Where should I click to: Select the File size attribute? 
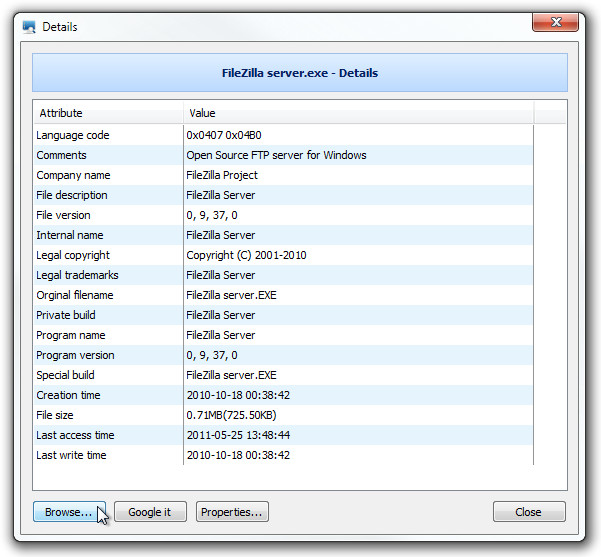click(54, 415)
